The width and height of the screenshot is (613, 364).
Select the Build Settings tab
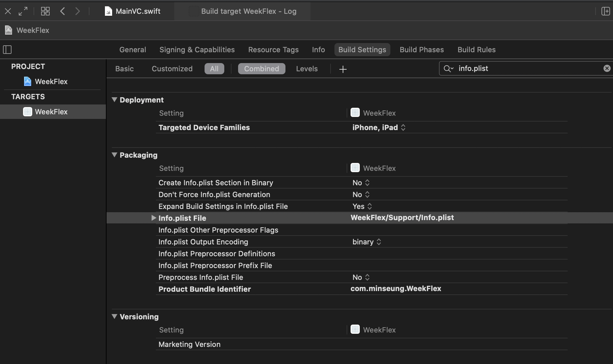(362, 50)
